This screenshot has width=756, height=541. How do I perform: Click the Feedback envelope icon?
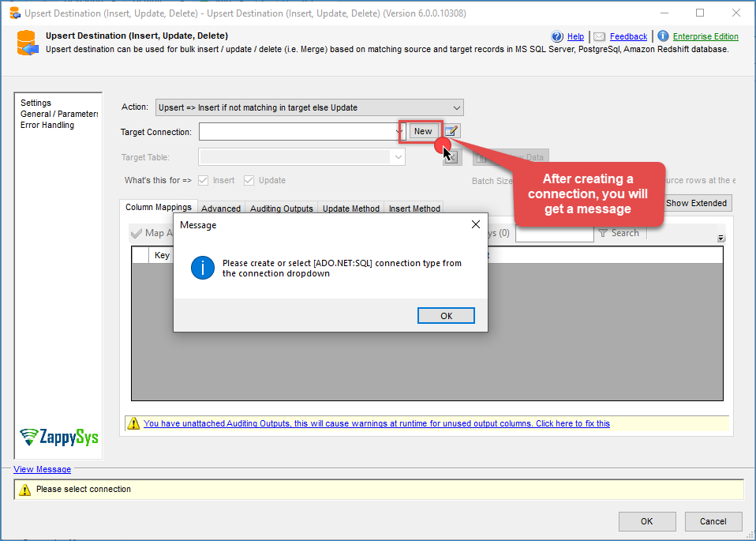[x=600, y=36]
